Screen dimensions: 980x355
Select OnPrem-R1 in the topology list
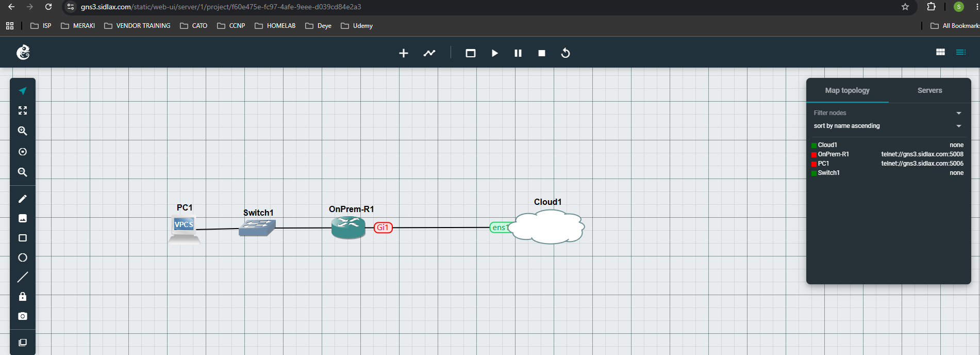(833, 154)
